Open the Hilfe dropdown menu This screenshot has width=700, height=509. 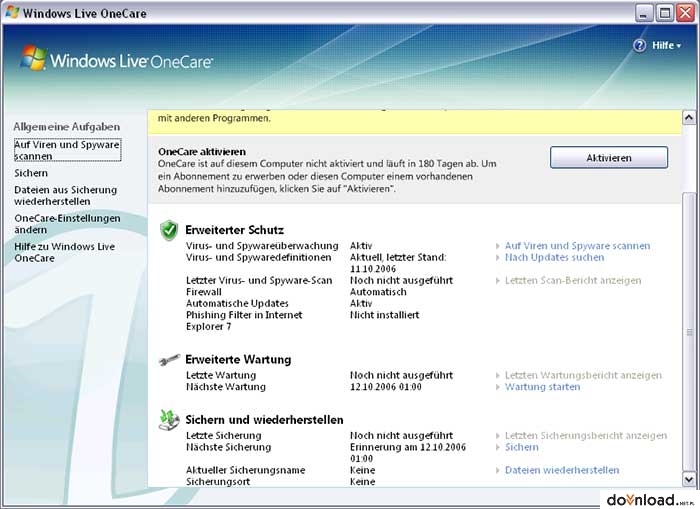[x=666, y=46]
